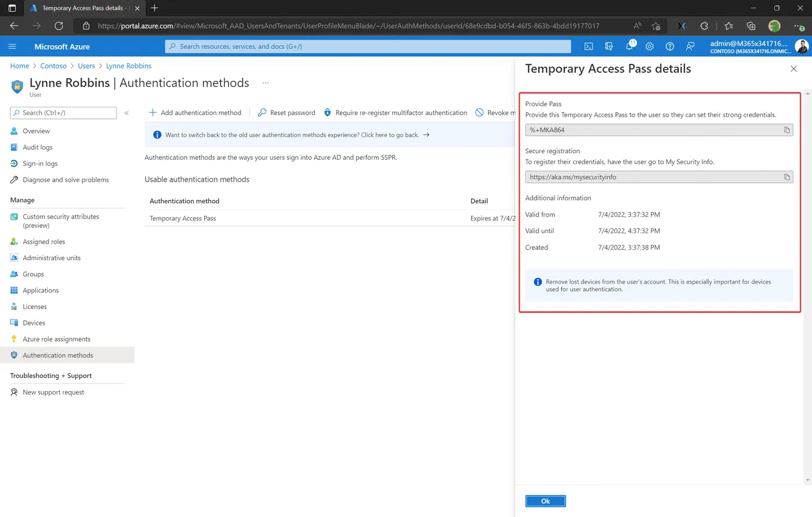Open the browser Favorites list
Viewport: 812px width, 517px height.
728,26
